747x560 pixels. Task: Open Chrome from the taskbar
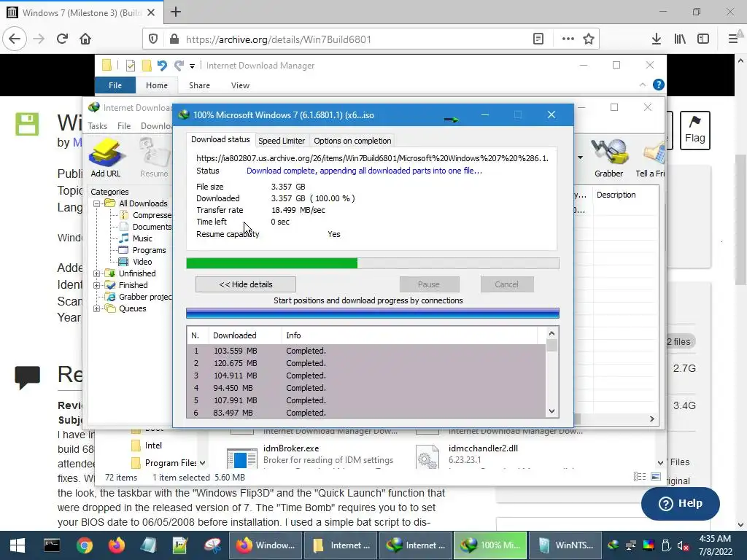point(85,545)
